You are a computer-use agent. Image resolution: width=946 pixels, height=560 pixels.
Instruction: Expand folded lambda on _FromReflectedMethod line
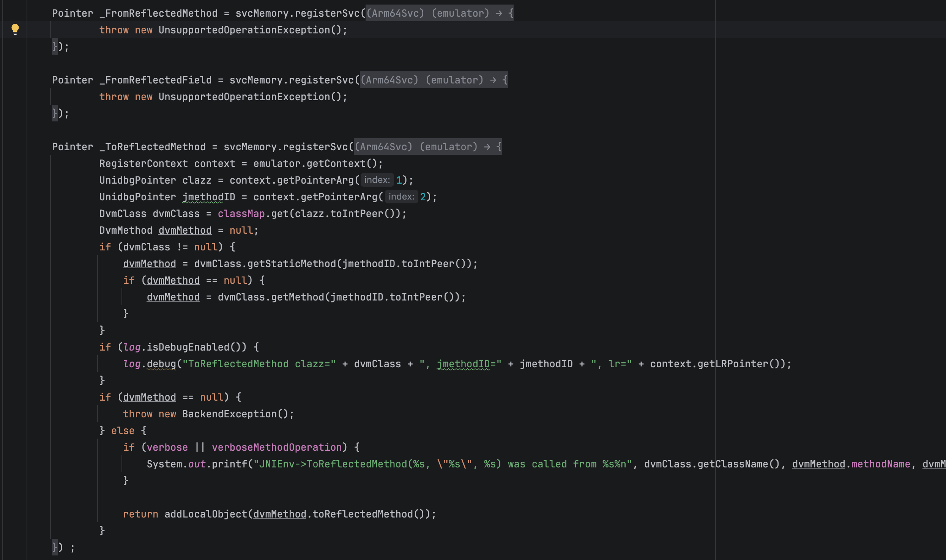(x=439, y=13)
